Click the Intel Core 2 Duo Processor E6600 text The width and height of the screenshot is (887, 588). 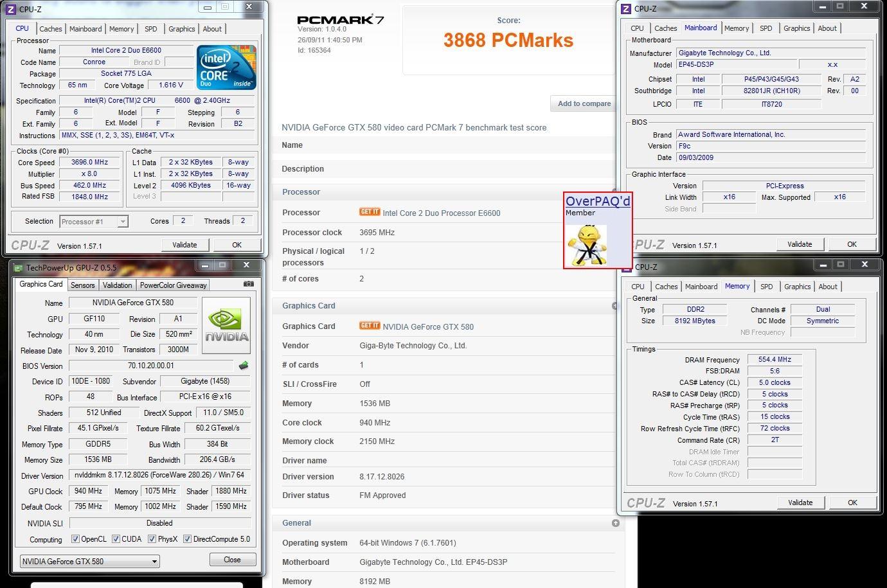442,213
